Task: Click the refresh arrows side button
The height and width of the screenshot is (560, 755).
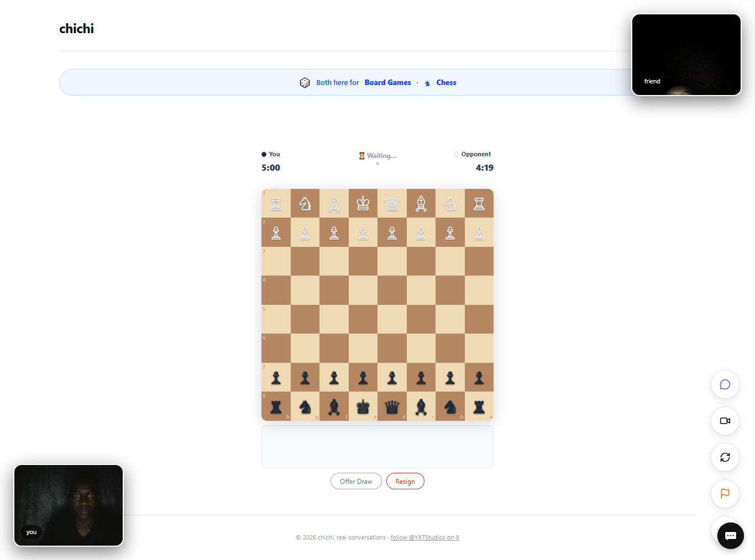Action: click(725, 457)
